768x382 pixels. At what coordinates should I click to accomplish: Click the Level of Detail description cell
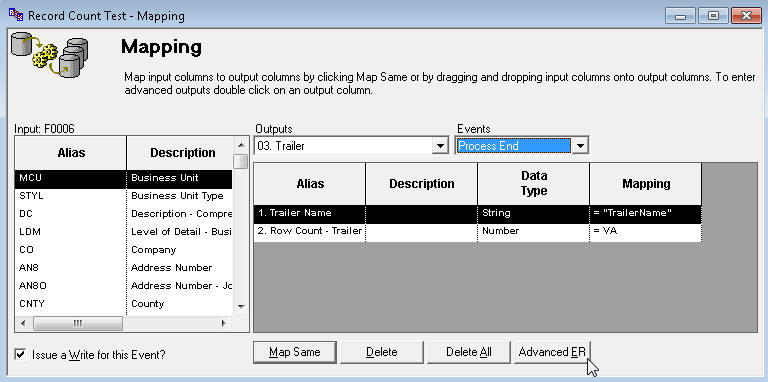coord(179,232)
